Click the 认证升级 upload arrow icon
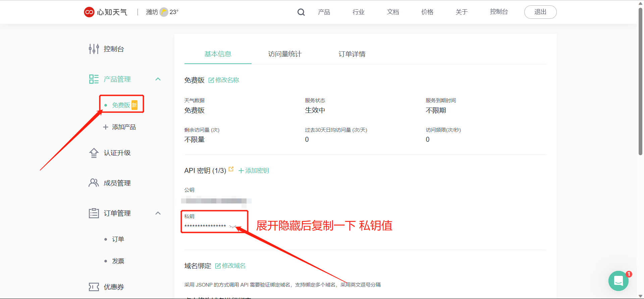Viewport: 644px width, 299px height. pos(94,153)
